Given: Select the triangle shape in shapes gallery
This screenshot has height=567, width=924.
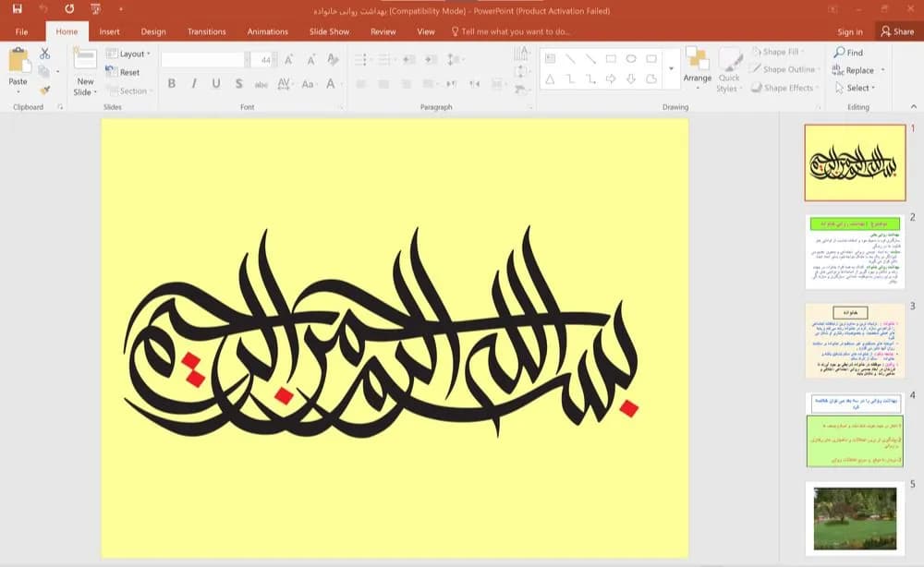Looking at the screenshot, I should click(x=550, y=78).
